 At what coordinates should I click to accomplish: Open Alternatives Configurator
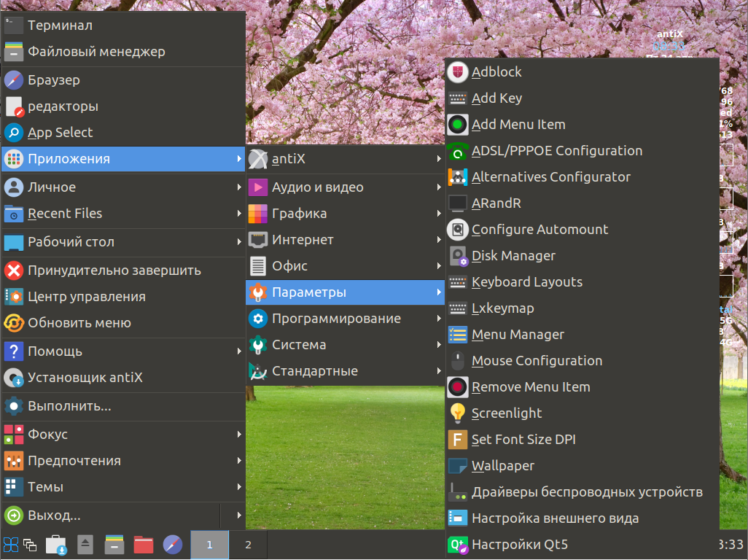click(582, 177)
